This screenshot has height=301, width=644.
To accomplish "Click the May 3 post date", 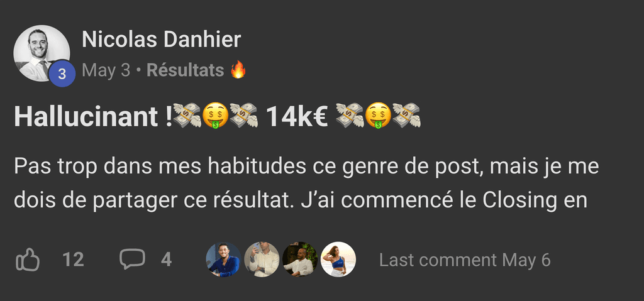I will pyautogui.click(x=106, y=70).
